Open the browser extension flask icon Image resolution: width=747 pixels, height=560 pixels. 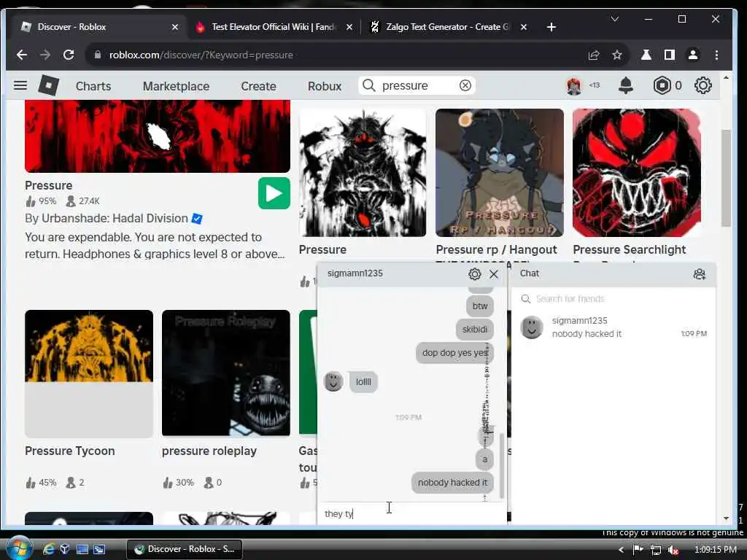(646, 55)
